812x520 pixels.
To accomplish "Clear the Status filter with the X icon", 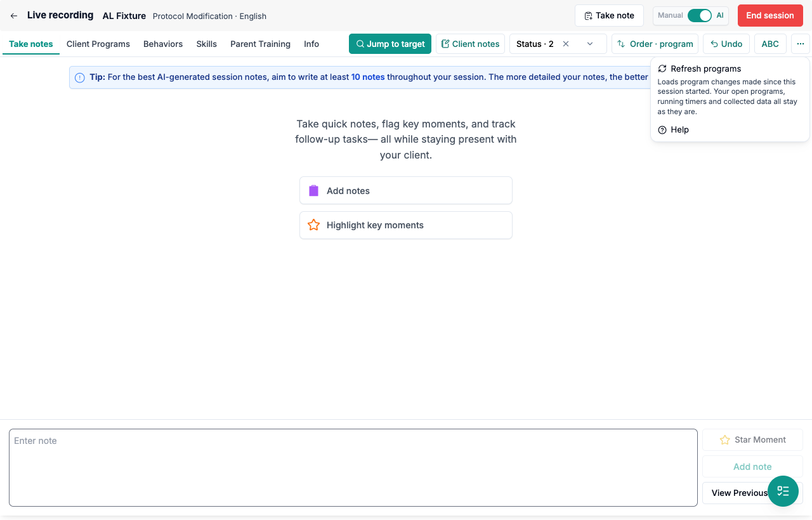I will pos(566,44).
